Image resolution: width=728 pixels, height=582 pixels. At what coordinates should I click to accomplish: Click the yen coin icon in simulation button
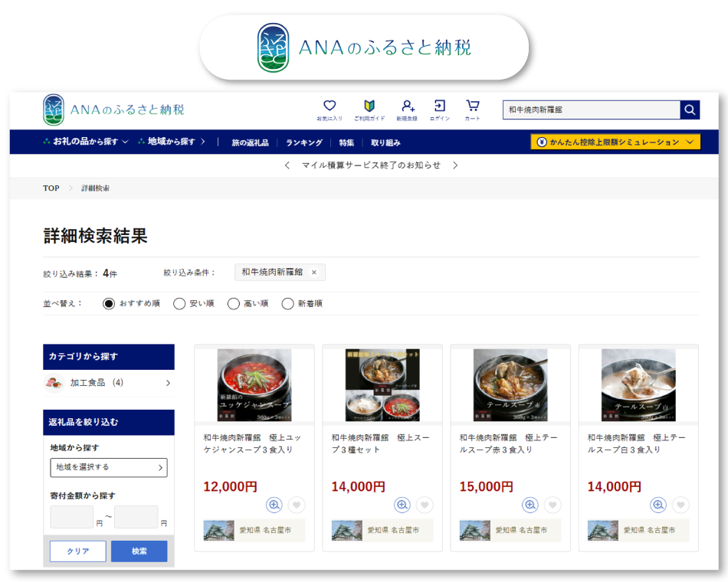tap(542, 142)
